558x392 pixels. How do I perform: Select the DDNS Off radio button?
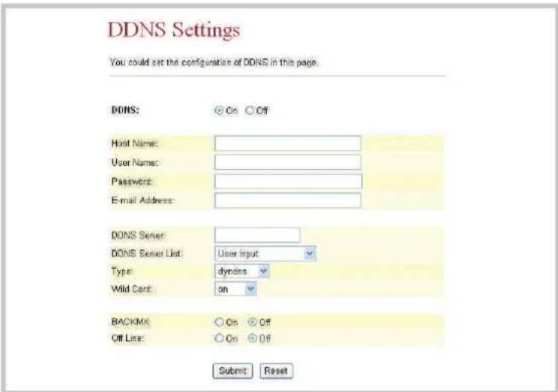[x=250, y=111]
